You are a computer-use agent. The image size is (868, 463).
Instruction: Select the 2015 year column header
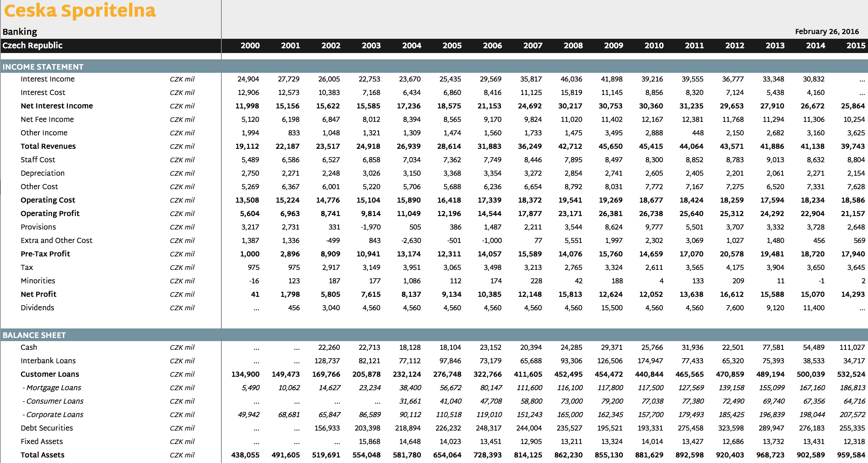[856, 46]
